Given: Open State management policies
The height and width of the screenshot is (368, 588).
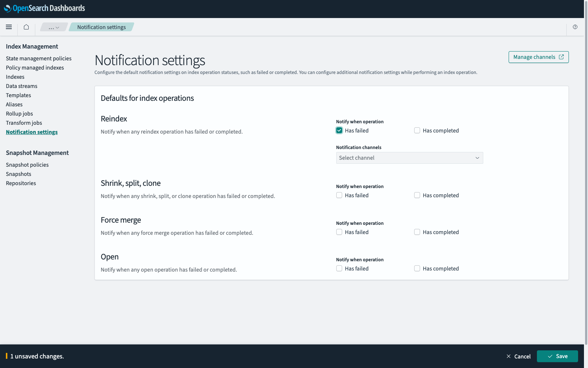Looking at the screenshot, I should (x=39, y=58).
